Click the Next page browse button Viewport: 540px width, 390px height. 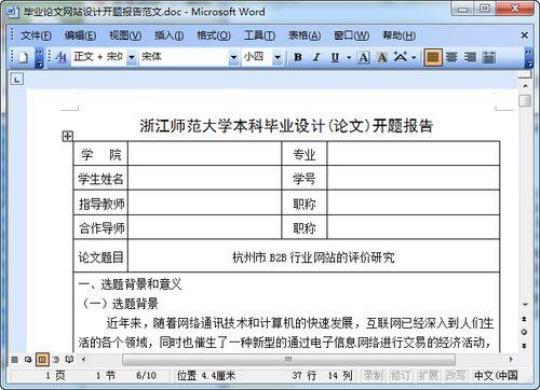pyautogui.click(x=525, y=345)
